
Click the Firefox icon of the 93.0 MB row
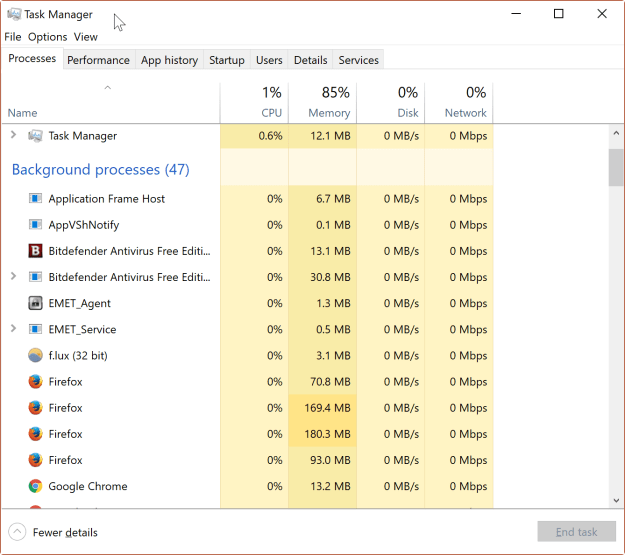click(x=35, y=460)
